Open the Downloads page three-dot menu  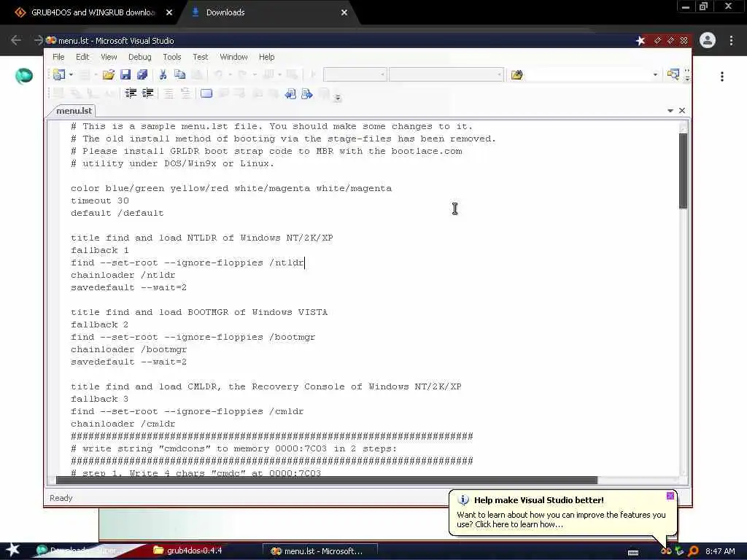click(x=722, y=76)
